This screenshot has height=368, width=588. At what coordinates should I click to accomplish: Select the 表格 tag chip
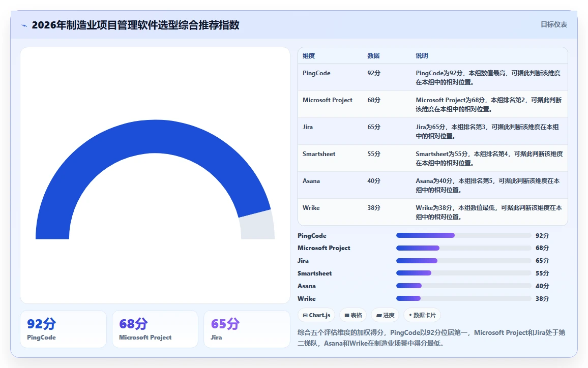tap(353, 315)
